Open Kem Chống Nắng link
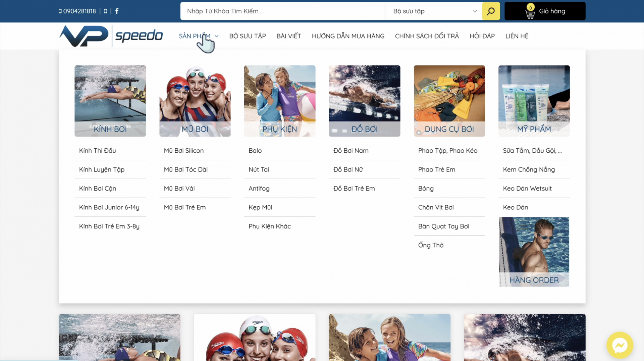The height and width of the screenshot is (361, 644). tap(529, 169)
